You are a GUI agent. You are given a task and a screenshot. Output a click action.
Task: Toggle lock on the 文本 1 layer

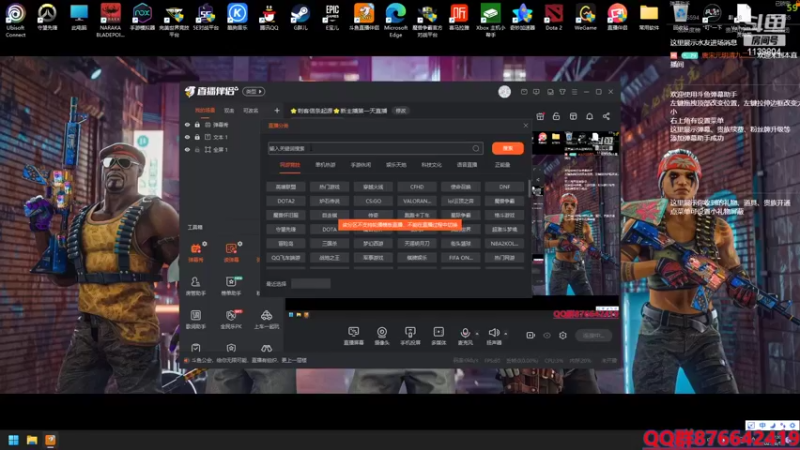coord(197,137)
